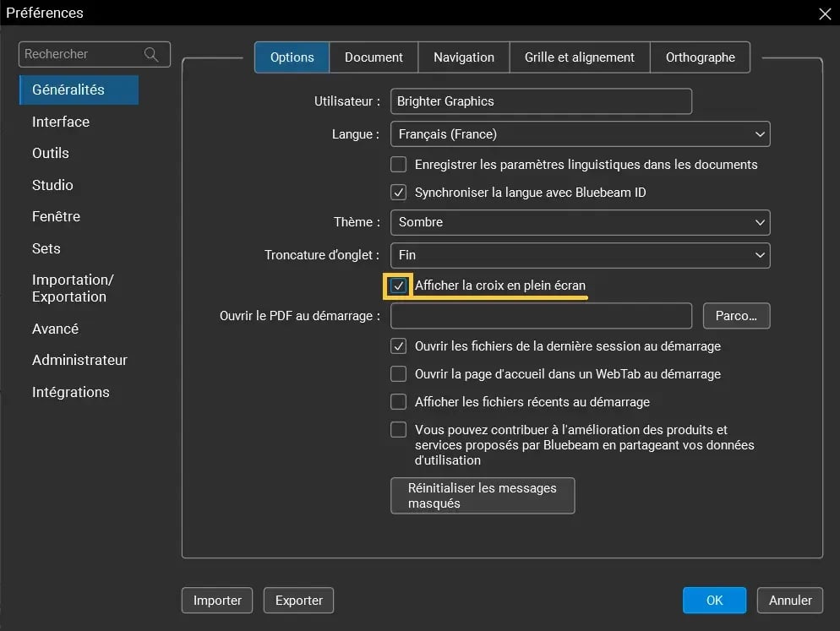Open the Outils preferences section
The width and height of the screenshot is (840, 631).
[x=50, y=153]
